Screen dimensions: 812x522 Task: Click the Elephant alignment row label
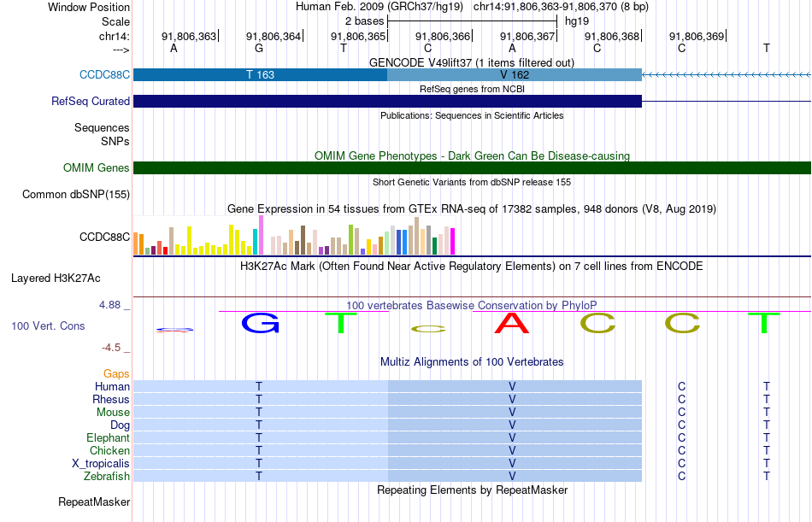[108, 437]
